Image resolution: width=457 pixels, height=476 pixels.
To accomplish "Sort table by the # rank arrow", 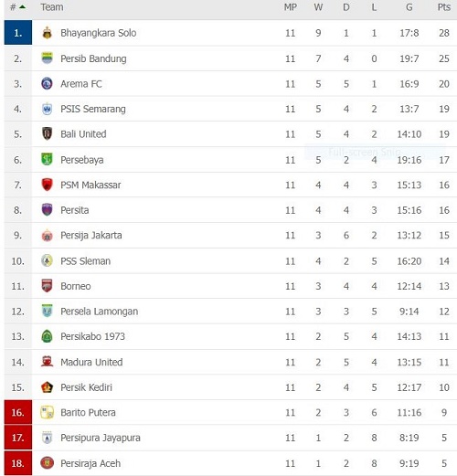I will [x=22, y=6].
